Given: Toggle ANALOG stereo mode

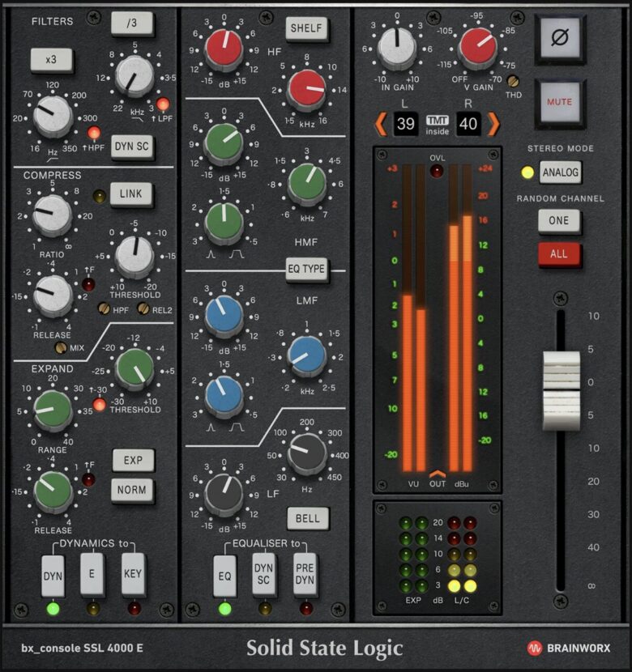Looking at the screenshot, I should point(560,172).
